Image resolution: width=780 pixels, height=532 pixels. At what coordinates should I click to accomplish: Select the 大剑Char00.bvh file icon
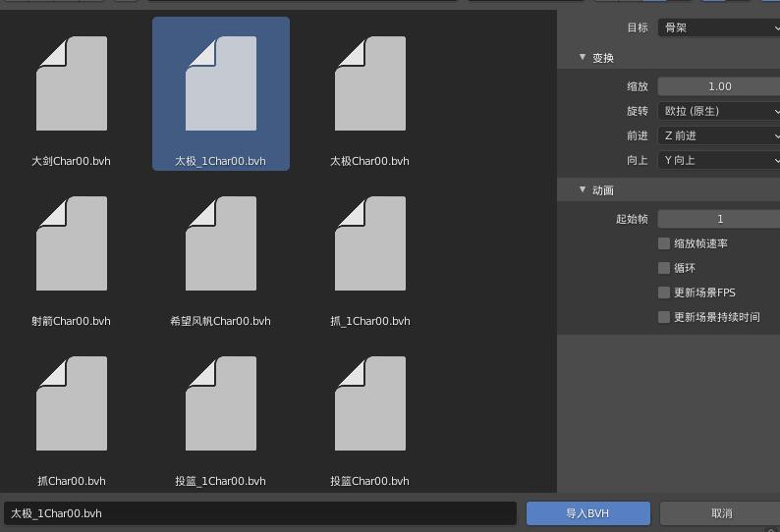point(72,83)
